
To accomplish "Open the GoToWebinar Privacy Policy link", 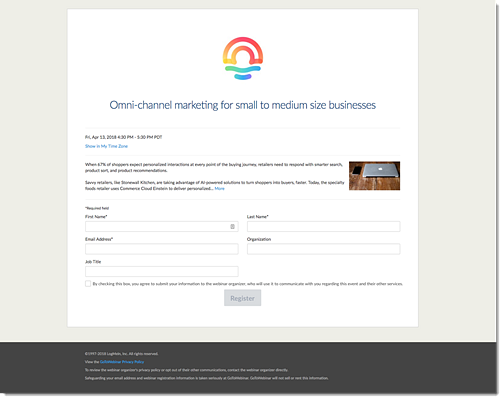I will (x=122, y=362).
